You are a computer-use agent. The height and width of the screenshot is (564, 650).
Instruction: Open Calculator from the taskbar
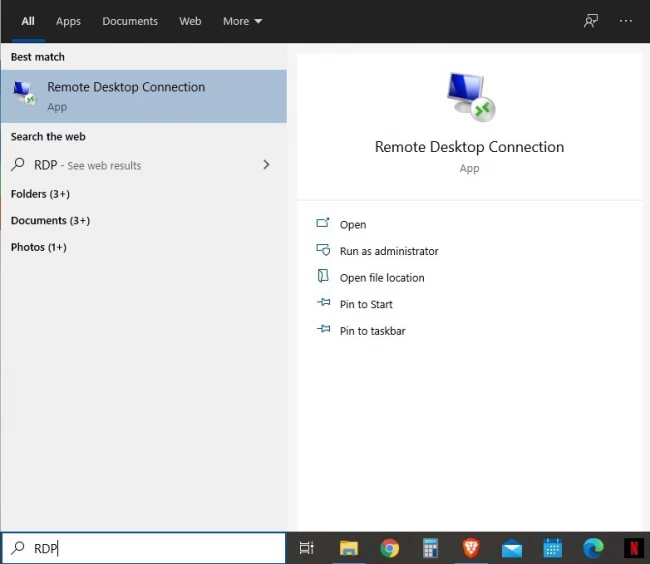[x=430, y=548]
